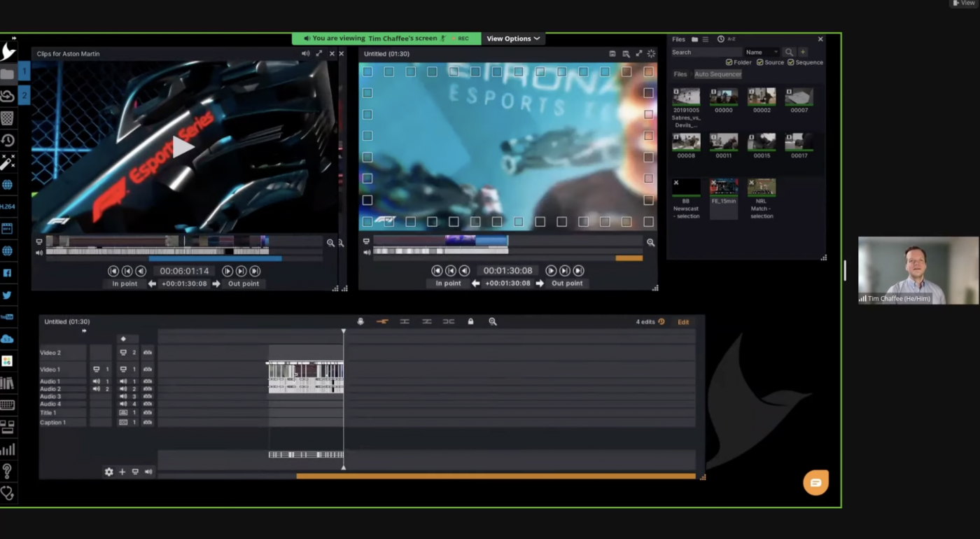Image resolution: width=980 pixels, height=539 pixels.
Task: Toggle the Audio 4 track speaker icon
Action: click(123, 404)
